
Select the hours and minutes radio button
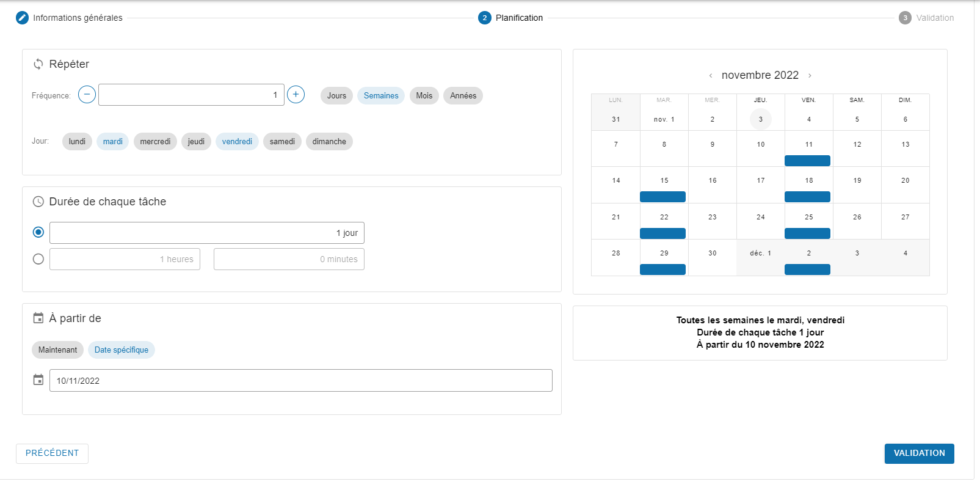38,259
